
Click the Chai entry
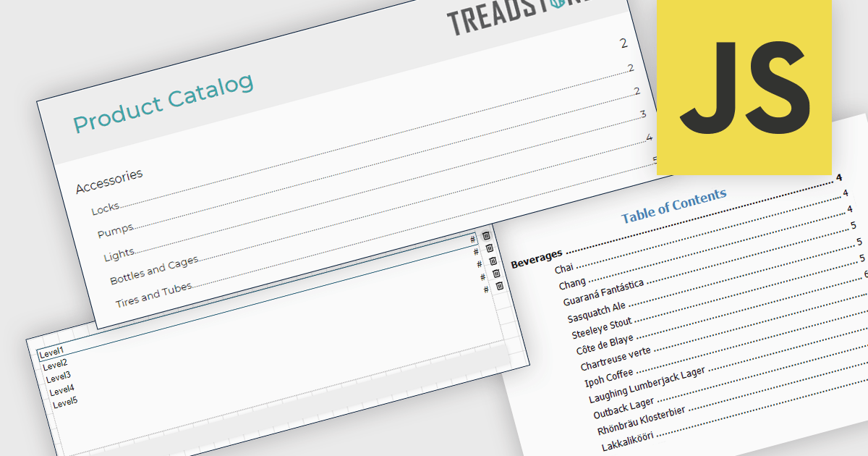pos(563,267)
